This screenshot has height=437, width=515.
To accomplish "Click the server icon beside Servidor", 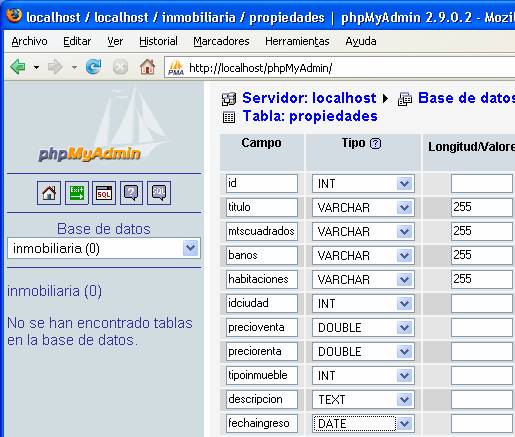I will tap(229, 99).
